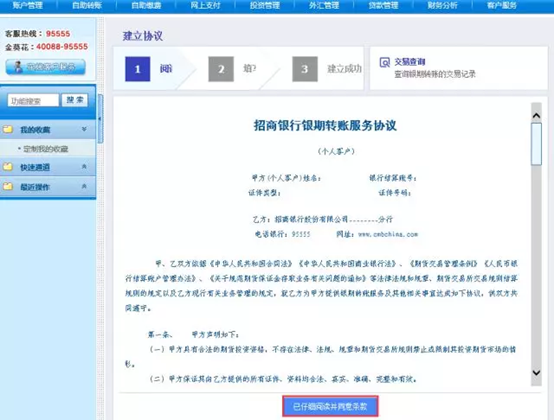Focus the 功能搜索 search input field
This screenshot has width=554, height=420.
tap(33, 101)
